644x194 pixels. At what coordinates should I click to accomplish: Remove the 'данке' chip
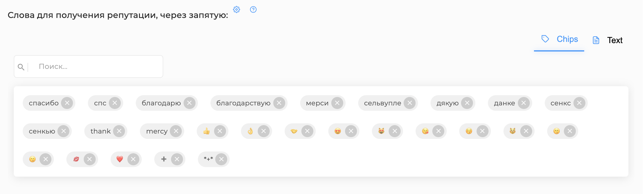click(x=524, y=103)
